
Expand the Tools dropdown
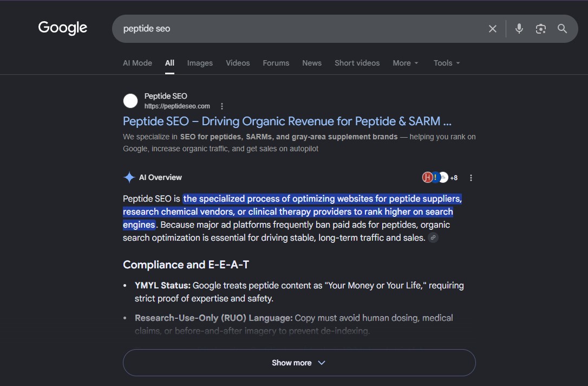[447, 63]
